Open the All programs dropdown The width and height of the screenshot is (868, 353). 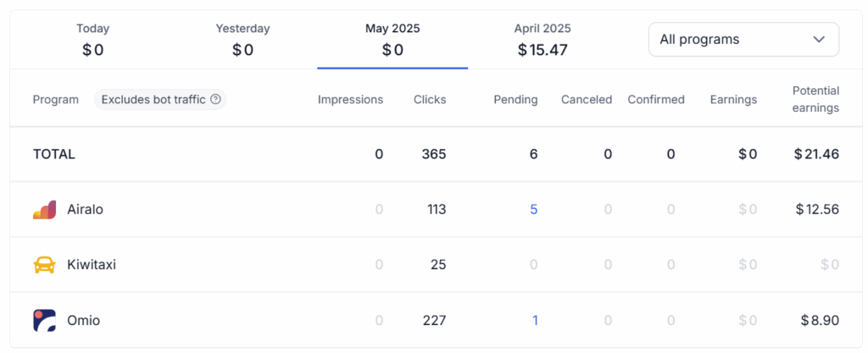[x=743, y=39]
